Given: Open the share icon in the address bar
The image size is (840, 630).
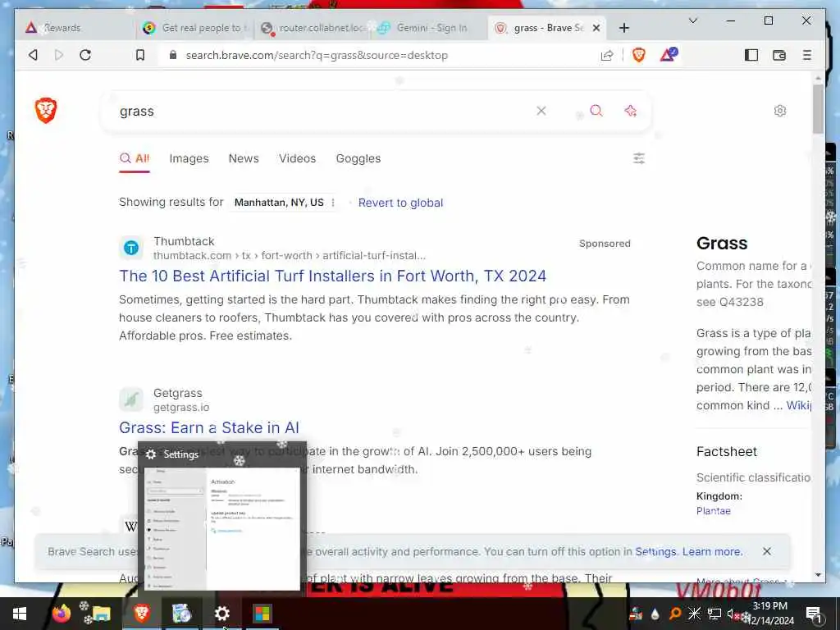Looking at the screenshot, I should point(607,55).
